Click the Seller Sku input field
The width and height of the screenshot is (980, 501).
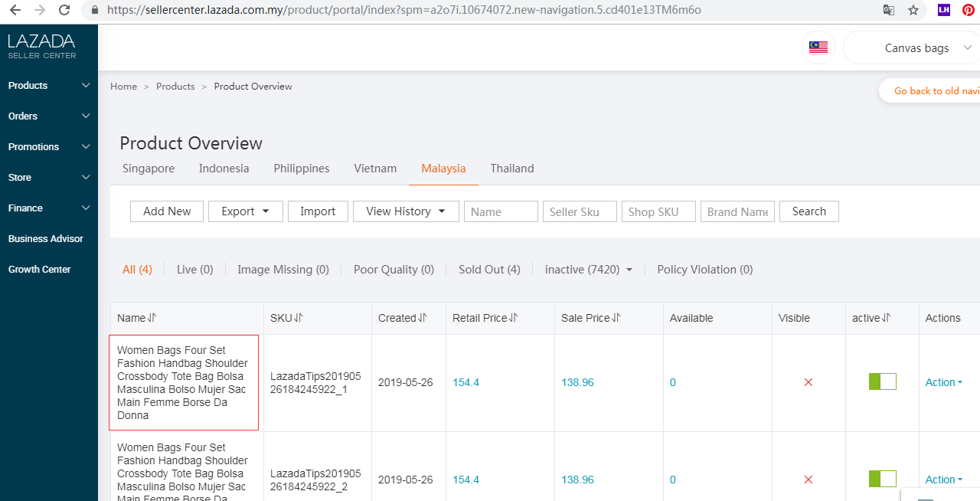tap(579, 212)
